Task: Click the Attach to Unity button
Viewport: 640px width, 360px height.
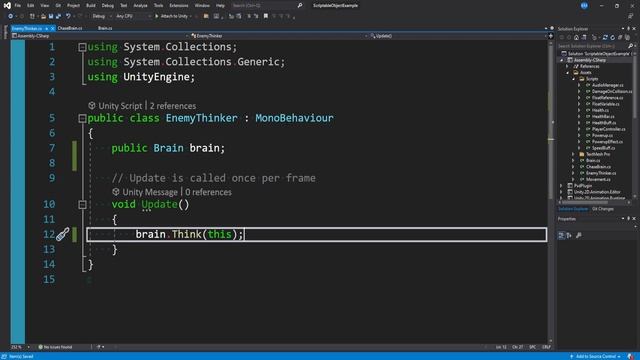Action: (173, 16)
